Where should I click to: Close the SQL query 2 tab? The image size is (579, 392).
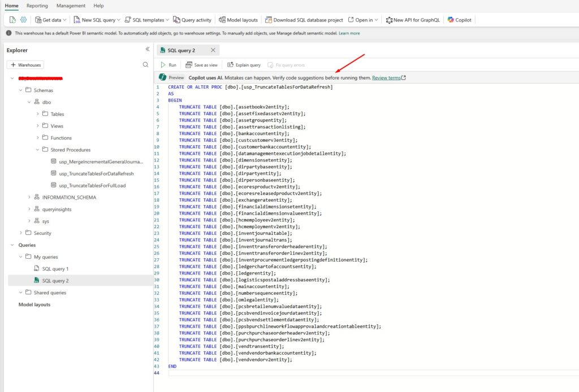pyautogui.click(x=213, y=50)
